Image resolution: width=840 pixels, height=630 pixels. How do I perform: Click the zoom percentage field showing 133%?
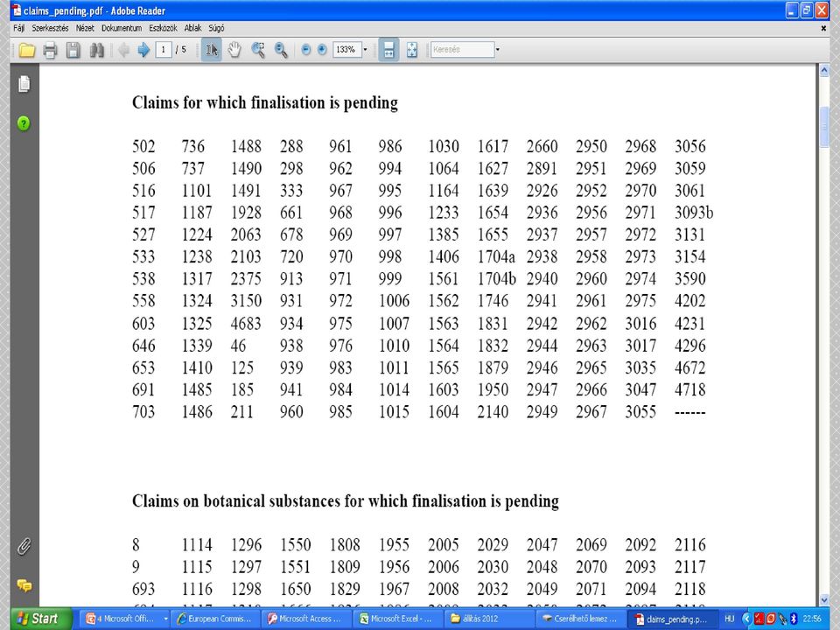coord(346,50)
